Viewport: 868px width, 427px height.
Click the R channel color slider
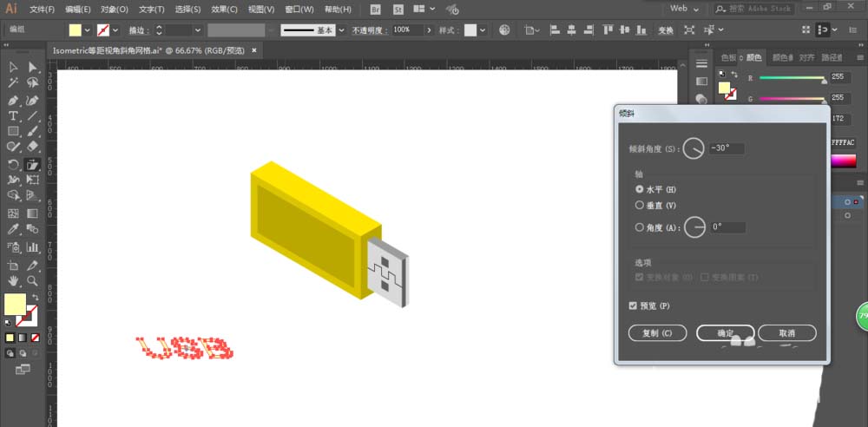tap(792, 77)
